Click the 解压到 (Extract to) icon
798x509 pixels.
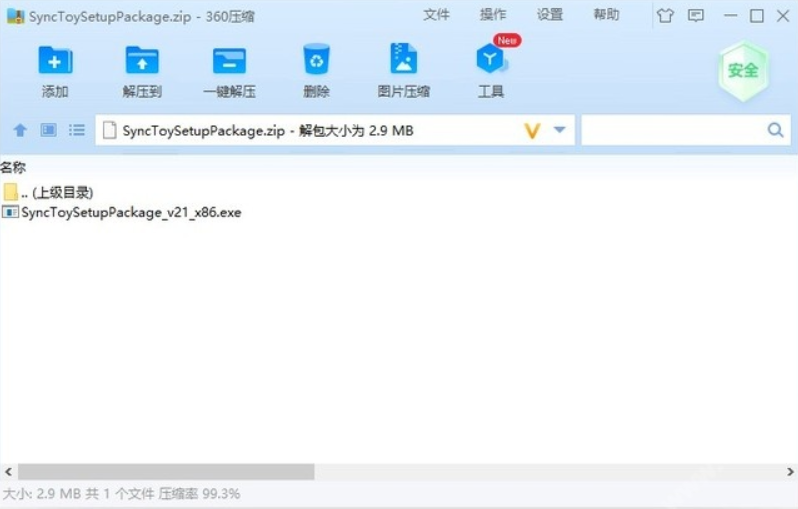[142, 61]
